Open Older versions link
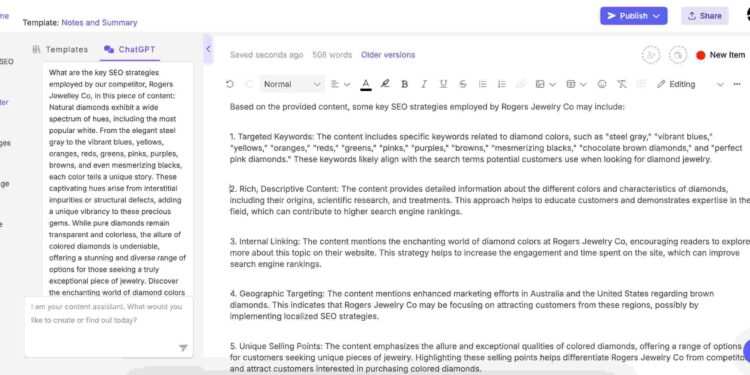The height and width of the screenshot is (375, 750). [x=388, y=55]
